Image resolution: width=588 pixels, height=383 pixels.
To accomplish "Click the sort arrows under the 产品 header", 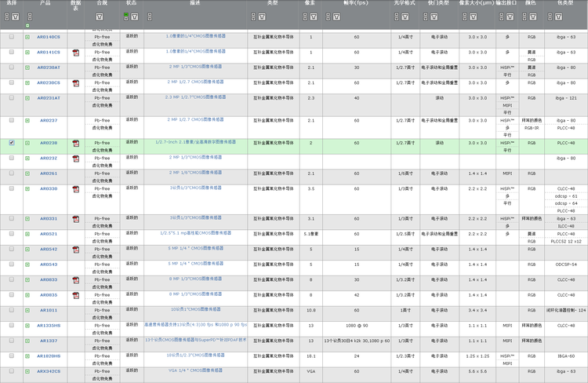I will [30, 17].
